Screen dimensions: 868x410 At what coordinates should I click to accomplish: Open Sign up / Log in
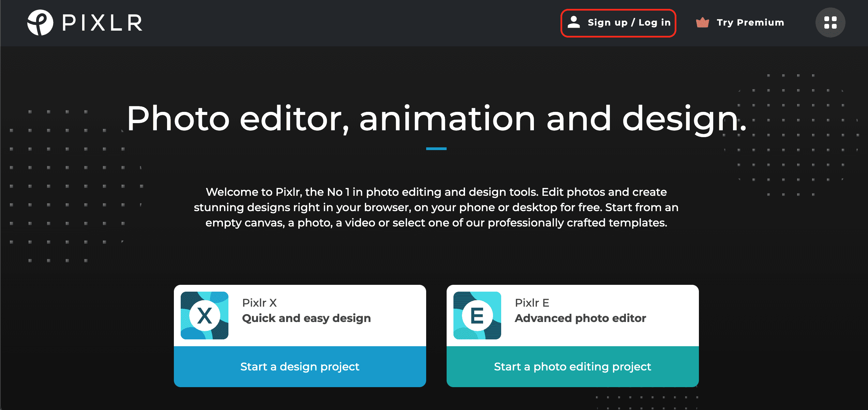pos(629,23)
